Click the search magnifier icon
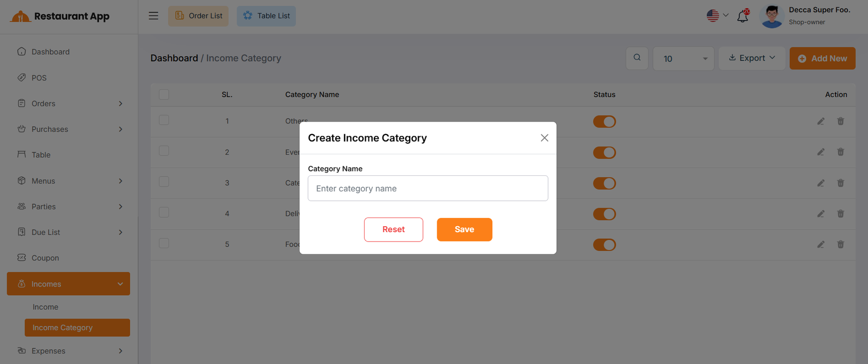The height and width of the screenshot is (364, 868). click(637, 58)
